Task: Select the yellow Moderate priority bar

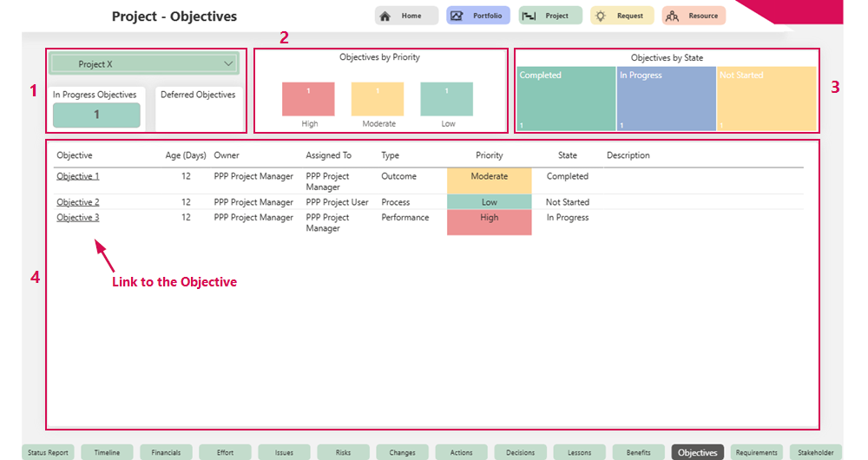Action: pyautogui.click(x=378, y=99)
